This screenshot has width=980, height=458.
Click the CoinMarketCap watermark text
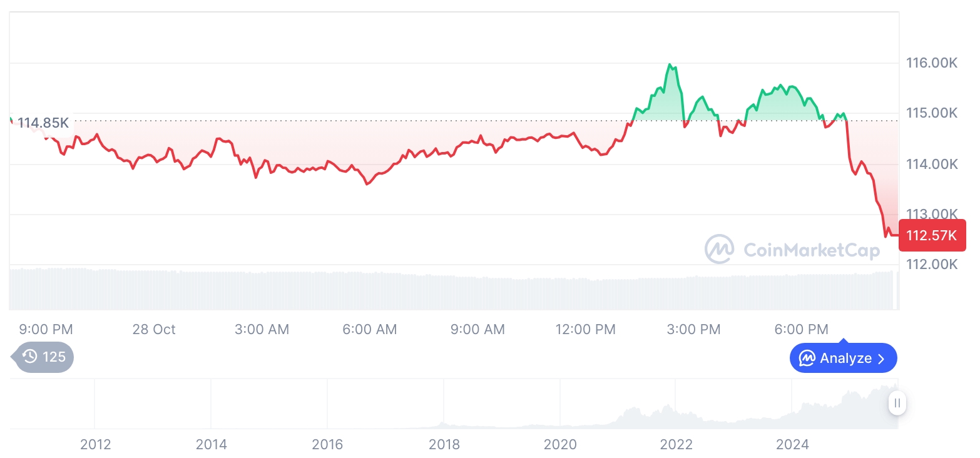(811, 250)
